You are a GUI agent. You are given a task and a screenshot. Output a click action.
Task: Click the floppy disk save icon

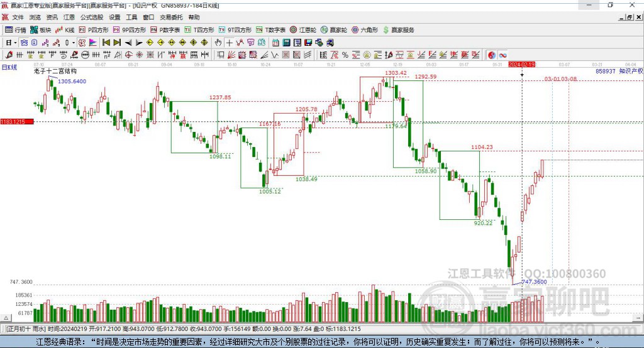pyautogui.click(x=308, y=43)
